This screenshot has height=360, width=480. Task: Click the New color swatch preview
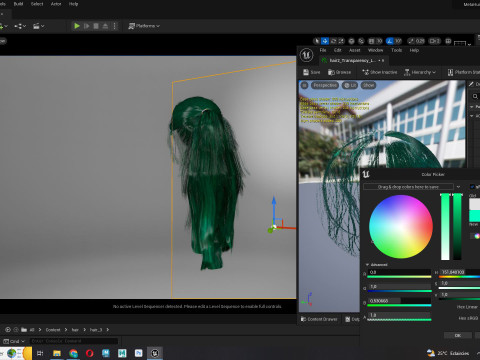tap(475, 216)
